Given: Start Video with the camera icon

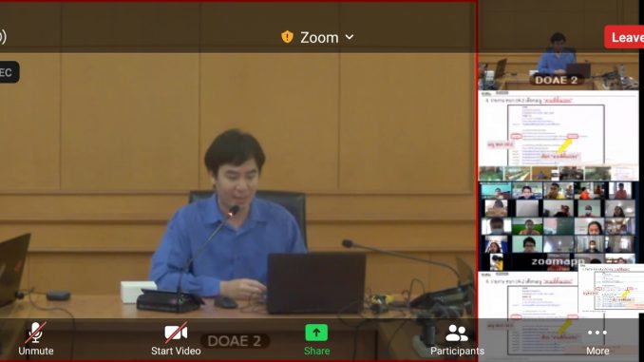Looking at the screenshot, I should (x=176, y=339).
